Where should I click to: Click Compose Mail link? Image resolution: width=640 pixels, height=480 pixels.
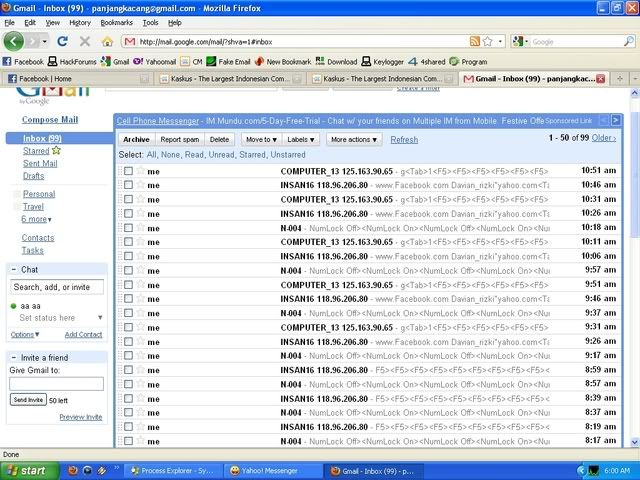(50, 120)
